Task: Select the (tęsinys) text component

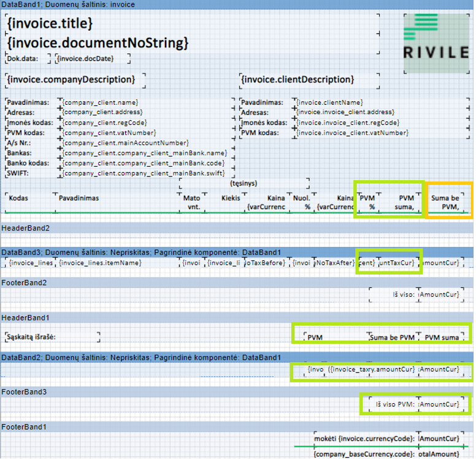Action: pyautogui.click(x=244, y=183)
